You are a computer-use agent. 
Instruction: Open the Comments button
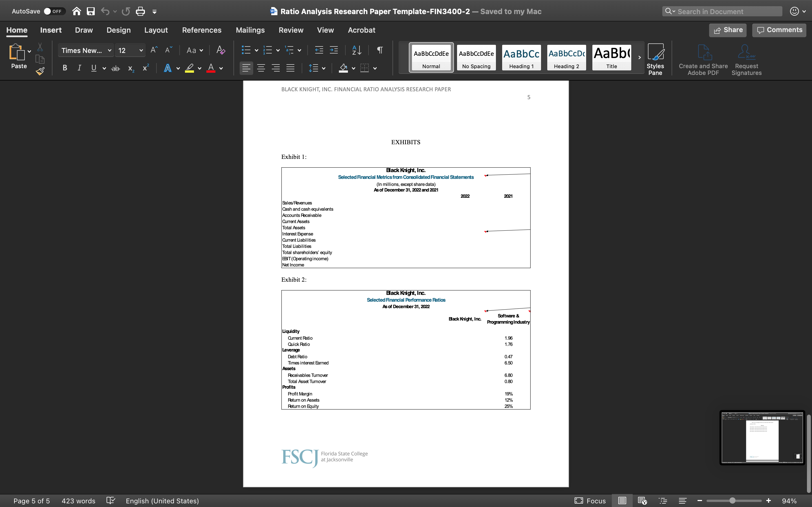tap(779, 30)
